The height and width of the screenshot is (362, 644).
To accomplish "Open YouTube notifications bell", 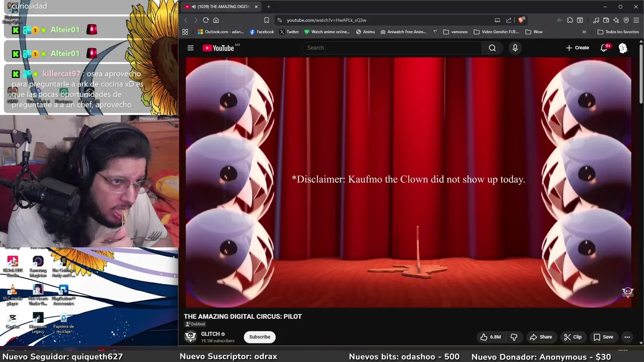I will 604,48.
